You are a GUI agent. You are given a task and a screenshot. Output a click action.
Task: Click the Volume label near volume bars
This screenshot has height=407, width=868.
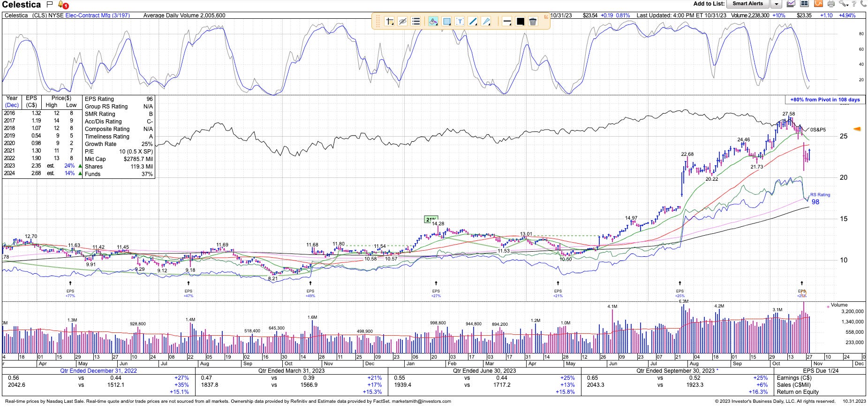pos(839,305)
